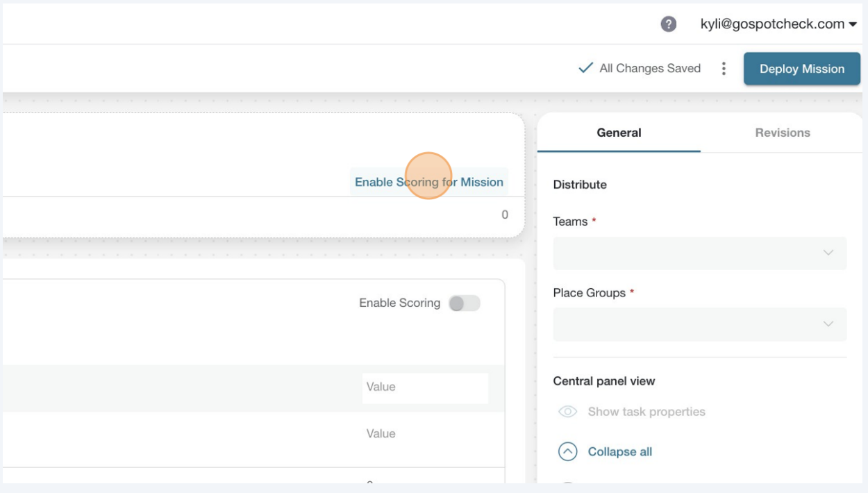Open the help question mark icon

tap(668, 24)
